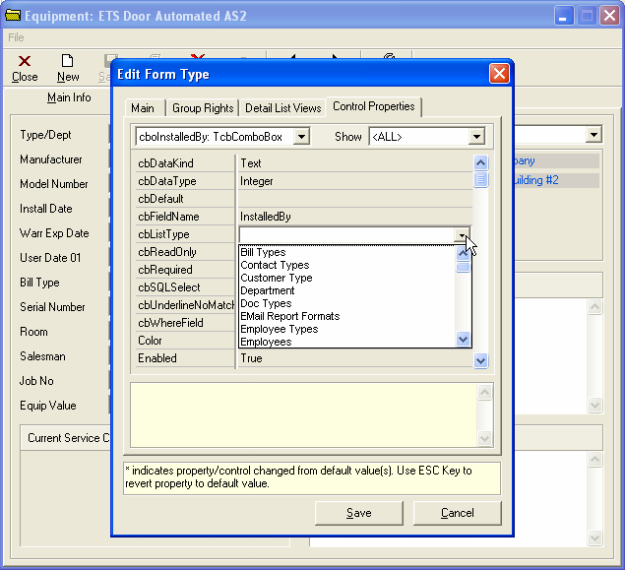Click dropdown list scroll down arrow
The height and width of the screenshot is (570, 625).
pos(463,340)
